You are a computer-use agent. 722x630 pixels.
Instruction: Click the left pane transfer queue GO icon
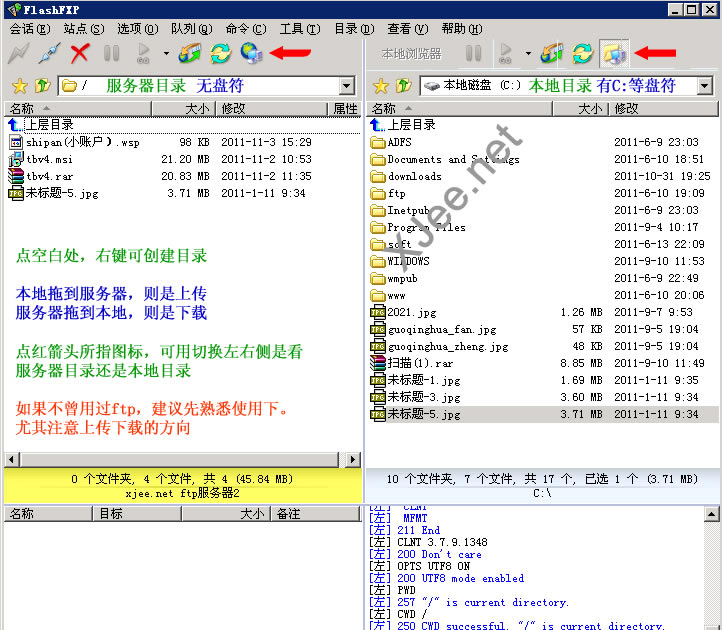pyautogui.click(x=143, y=54)
